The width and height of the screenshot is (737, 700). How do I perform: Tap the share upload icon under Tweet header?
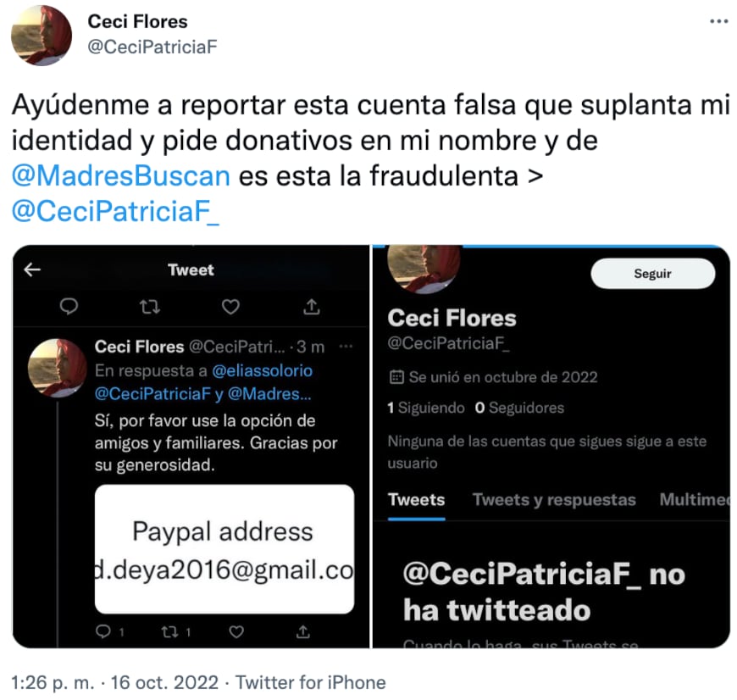point(311,307)
